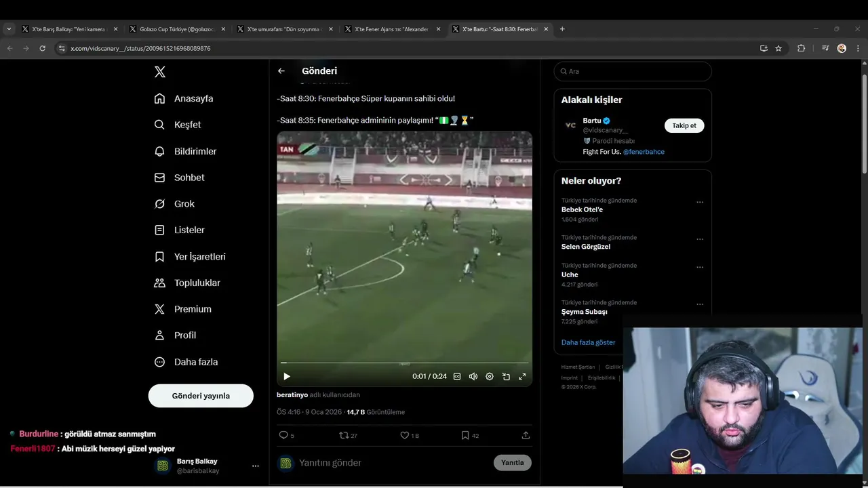Open options for Uche trend
Viewport: 868px width, 488px height.
click(x=700, y=267)
